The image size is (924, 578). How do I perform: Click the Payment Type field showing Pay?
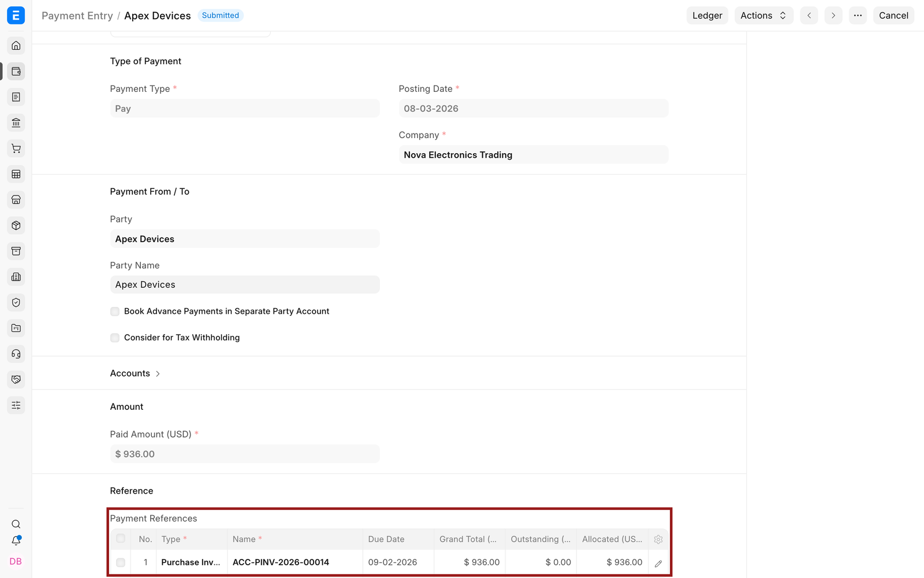click(x=245, y=109)
